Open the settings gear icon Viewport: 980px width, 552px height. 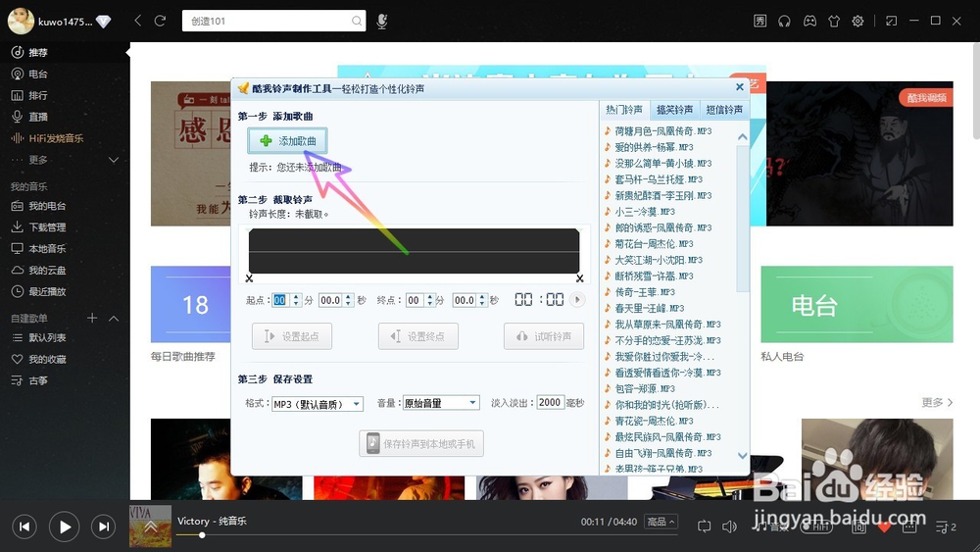[x=858, y=21]
